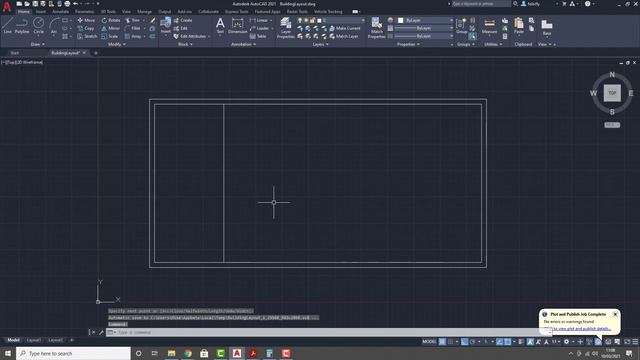Activate the Move command
The image size is (640, 360).
click(86, 20)
